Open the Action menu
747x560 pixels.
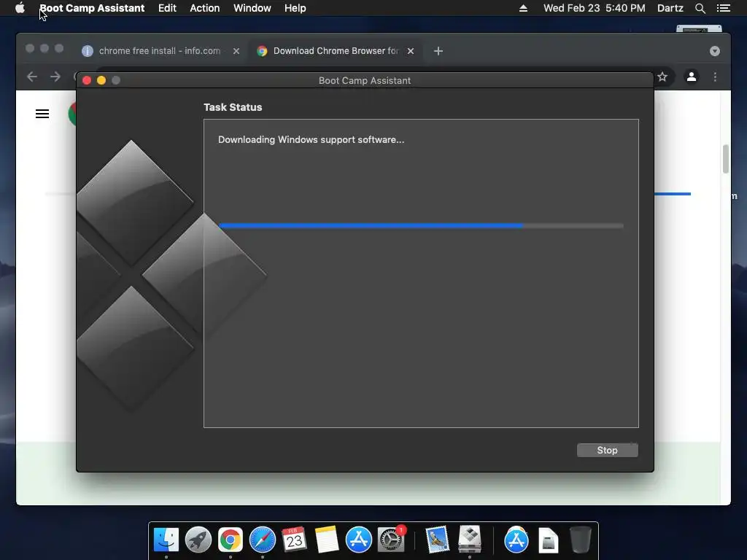click(x=205, y=8)
